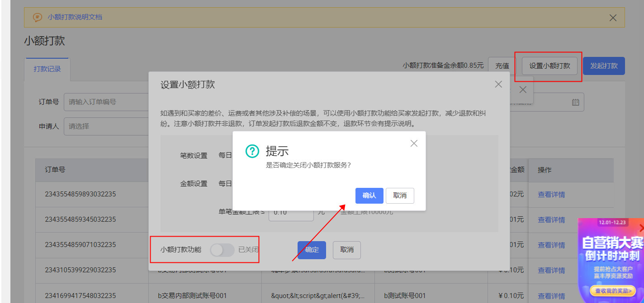Click the 充值 button
644x303 pixels.
(x=501, y=65)
